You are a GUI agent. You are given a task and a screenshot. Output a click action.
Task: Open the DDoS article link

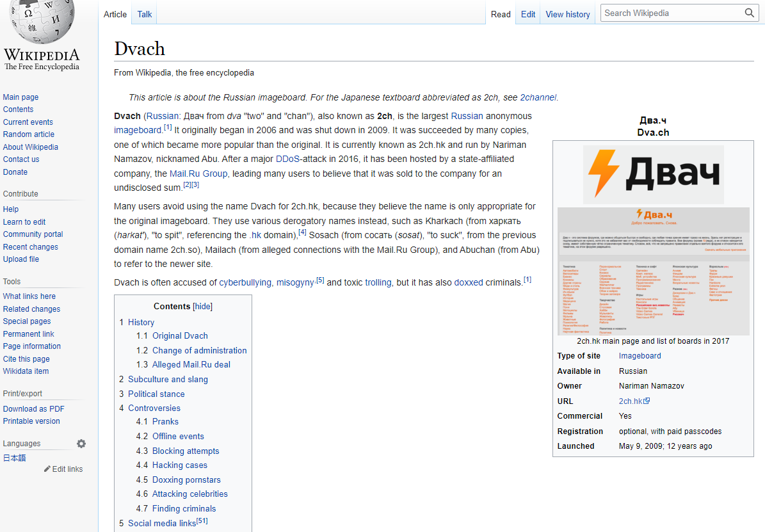pos(288,159)
